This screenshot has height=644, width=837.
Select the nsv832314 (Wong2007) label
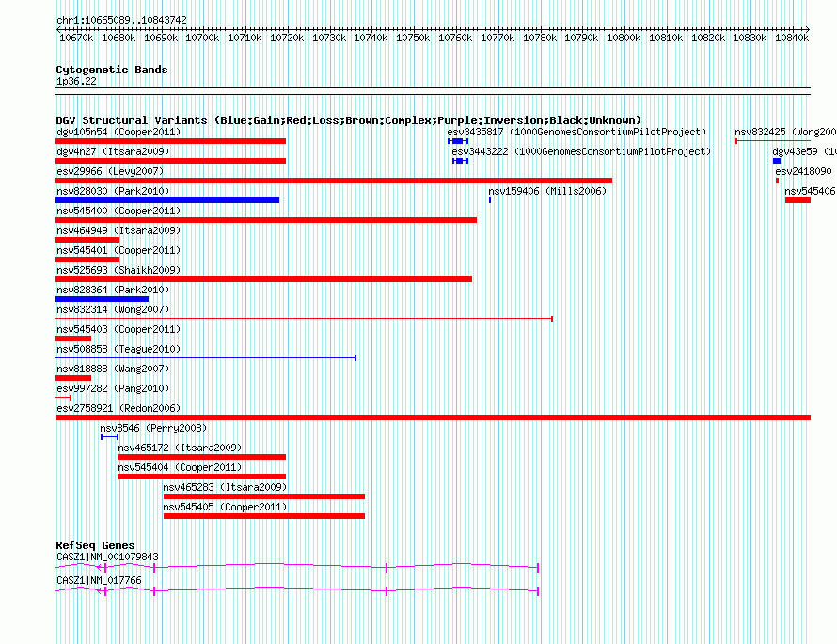[113, 309]
